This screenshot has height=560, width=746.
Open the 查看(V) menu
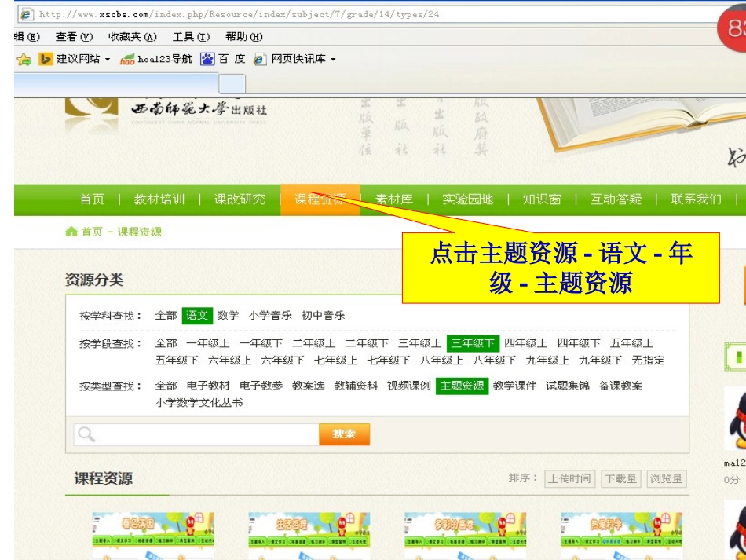(74, 37)
